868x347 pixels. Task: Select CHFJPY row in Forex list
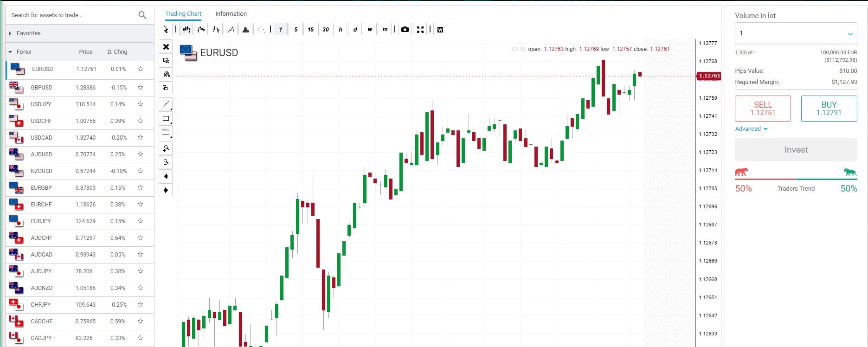tap(80, 305)
